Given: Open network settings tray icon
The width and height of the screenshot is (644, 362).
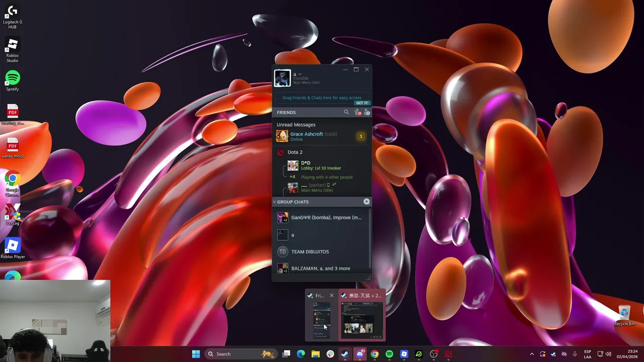Looking at the screenshot, I should [x=600, y=354].
